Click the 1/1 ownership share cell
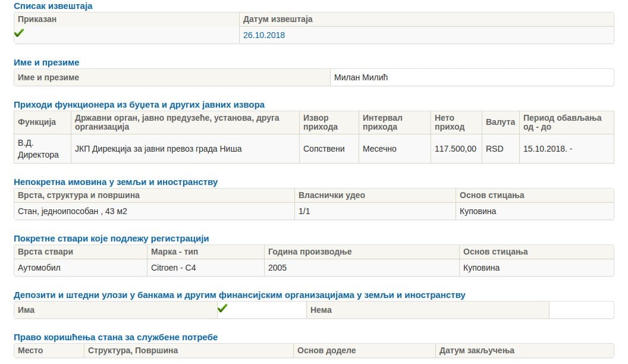Viewport: 628px width, 364px height. click(304, 211)
